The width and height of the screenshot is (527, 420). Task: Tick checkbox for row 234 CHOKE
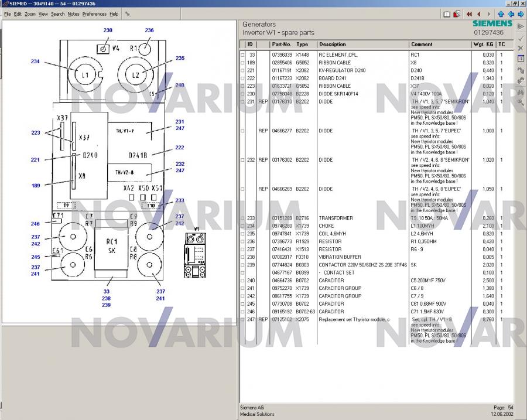click(243, 226)
